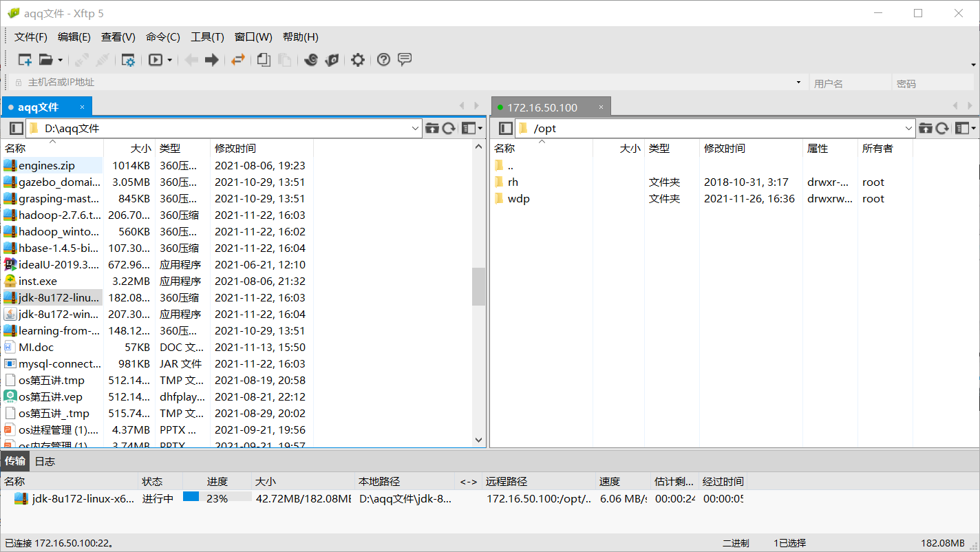Screen dimensions: 980x552
Task: Select the jdk-8u172-linux transfer row name
Action: pyautogui.click(x=83, y=498)
